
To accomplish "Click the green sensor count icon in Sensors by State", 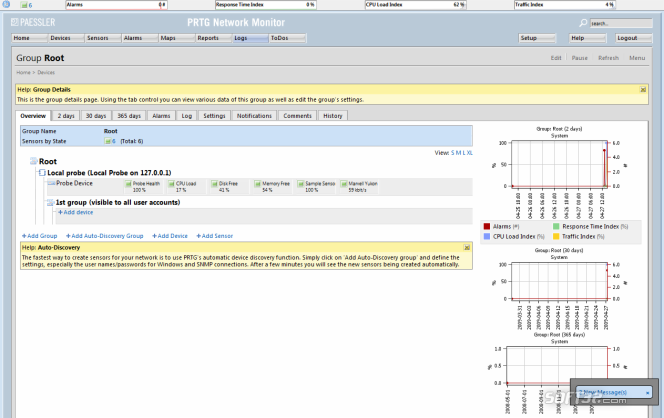I will 108,141.
